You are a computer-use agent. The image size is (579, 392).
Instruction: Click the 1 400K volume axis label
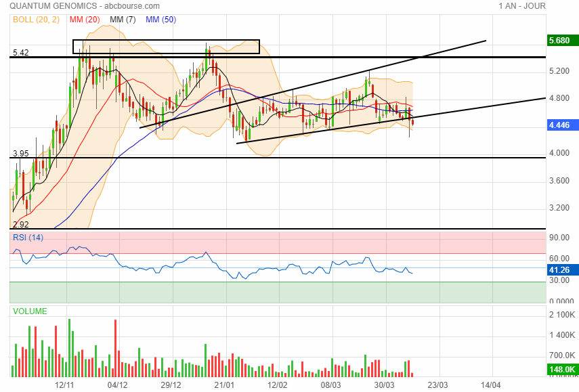[x=562, y=335]
